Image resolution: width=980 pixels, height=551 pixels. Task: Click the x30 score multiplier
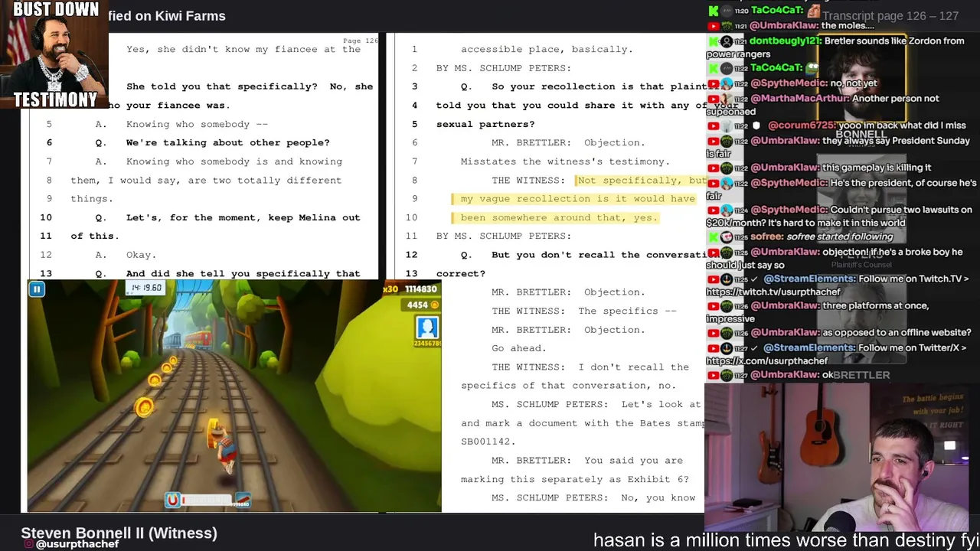[x=391, y=289]
